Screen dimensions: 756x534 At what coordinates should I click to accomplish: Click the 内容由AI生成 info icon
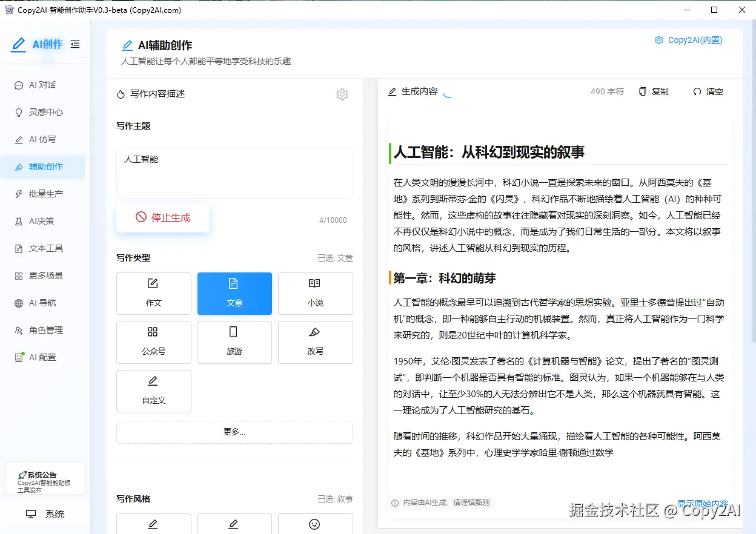395,503
